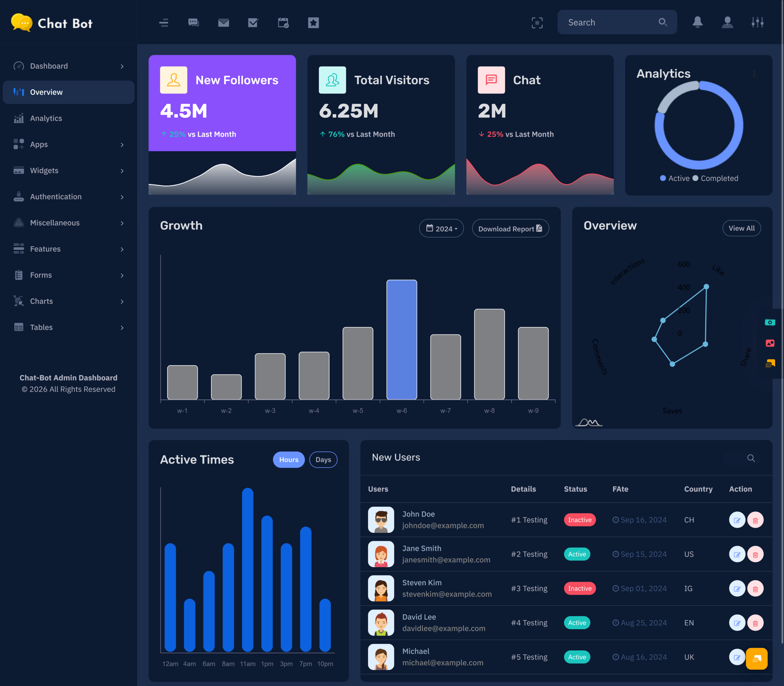
Task: Open the 2024 year dropdown
Action: tap(441, 228)
